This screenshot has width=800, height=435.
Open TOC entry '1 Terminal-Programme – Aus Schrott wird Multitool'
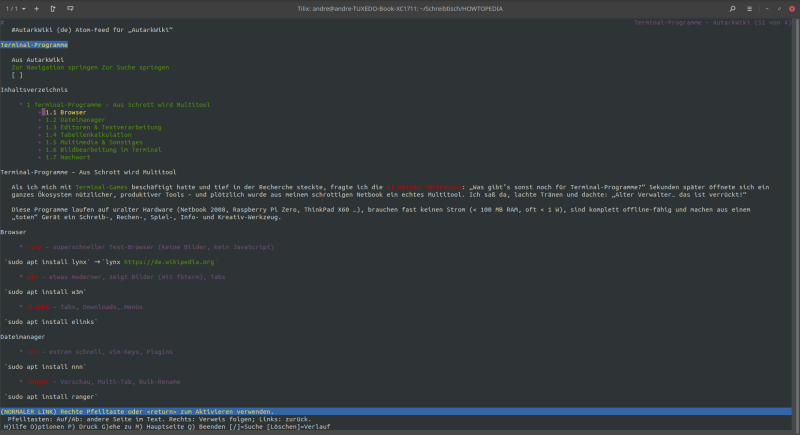(x=118, y=105)
